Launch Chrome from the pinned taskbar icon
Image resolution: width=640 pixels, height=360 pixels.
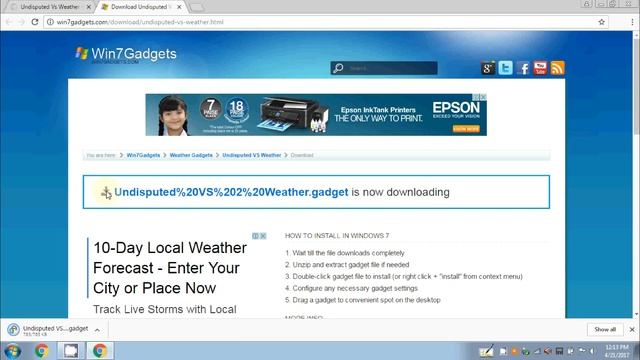tap(42, 351)
